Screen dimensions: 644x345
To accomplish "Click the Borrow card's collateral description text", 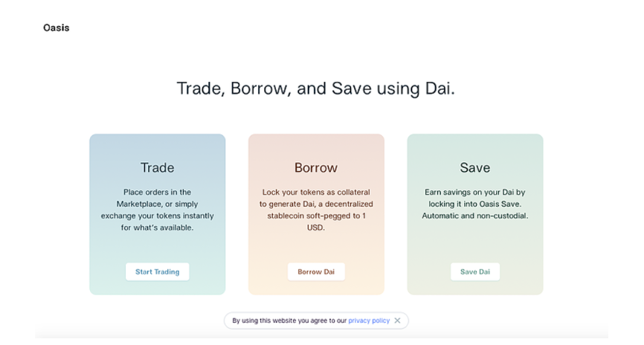I will (x=316, y=210).
